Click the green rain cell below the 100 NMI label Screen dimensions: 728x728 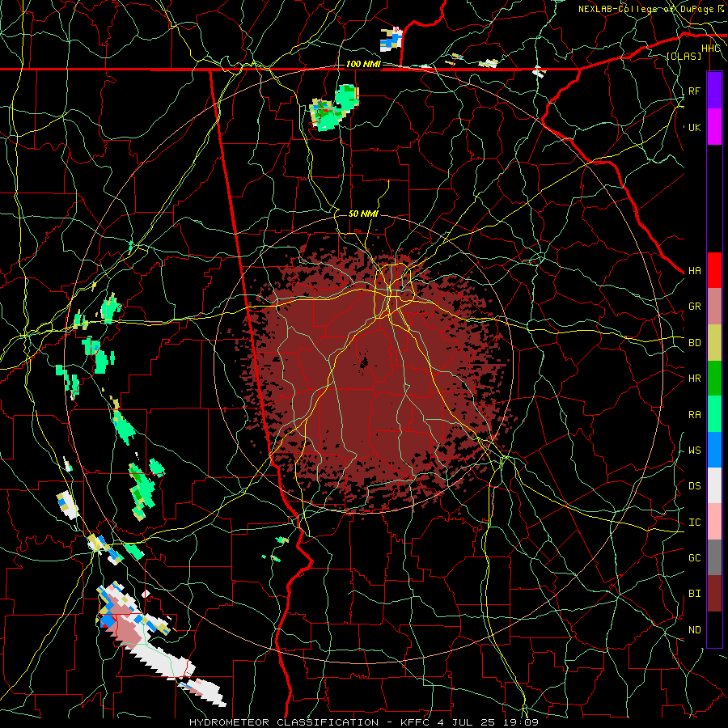coord(335,108)
